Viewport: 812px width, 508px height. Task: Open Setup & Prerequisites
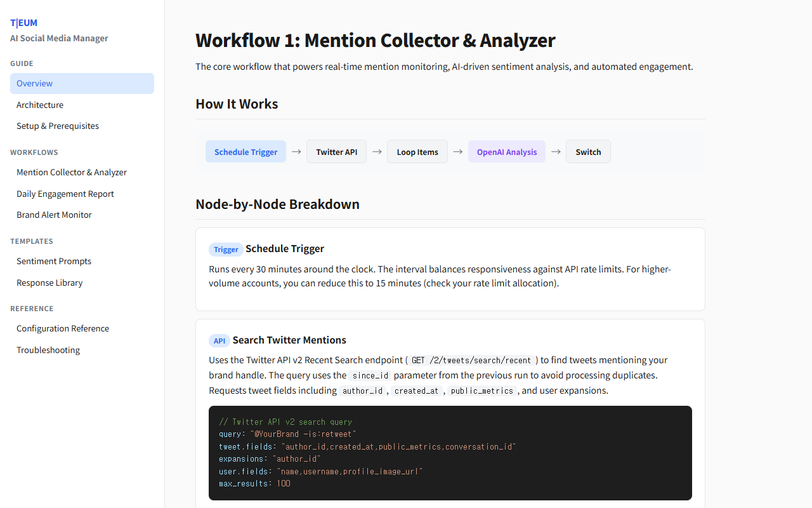[x=57, y=126]
